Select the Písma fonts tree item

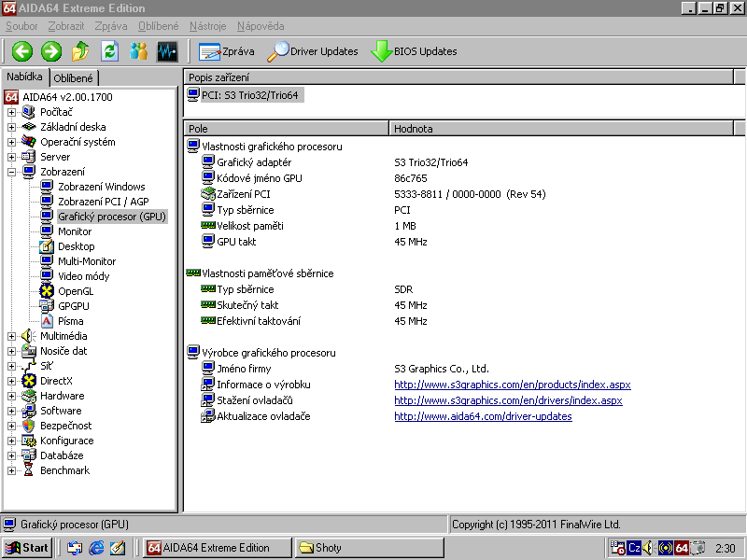click(70, 321)
